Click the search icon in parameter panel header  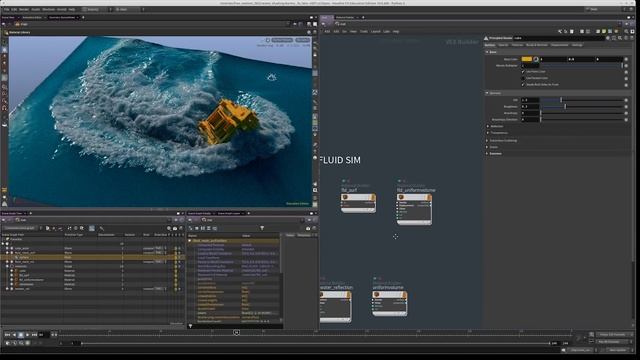(620, 38)
